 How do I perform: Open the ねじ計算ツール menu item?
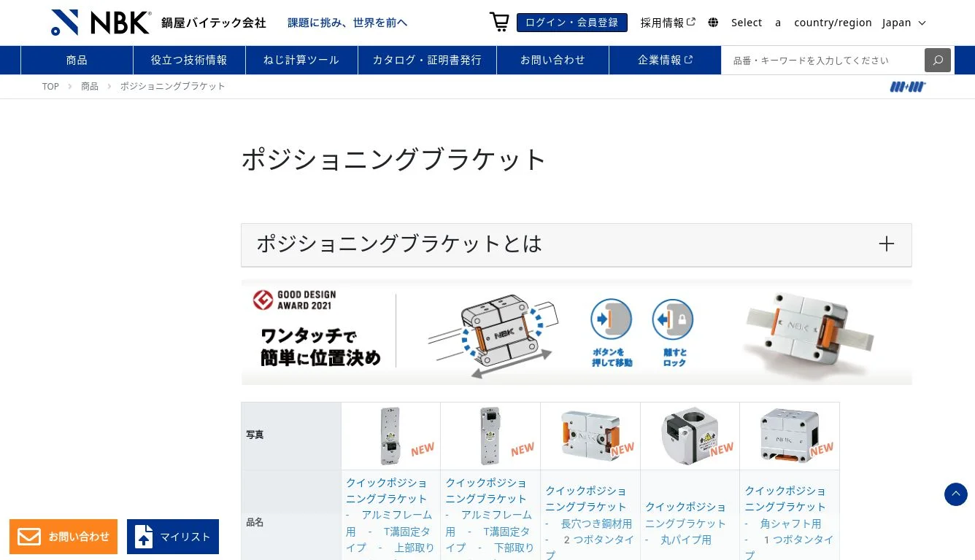point(301,60)
